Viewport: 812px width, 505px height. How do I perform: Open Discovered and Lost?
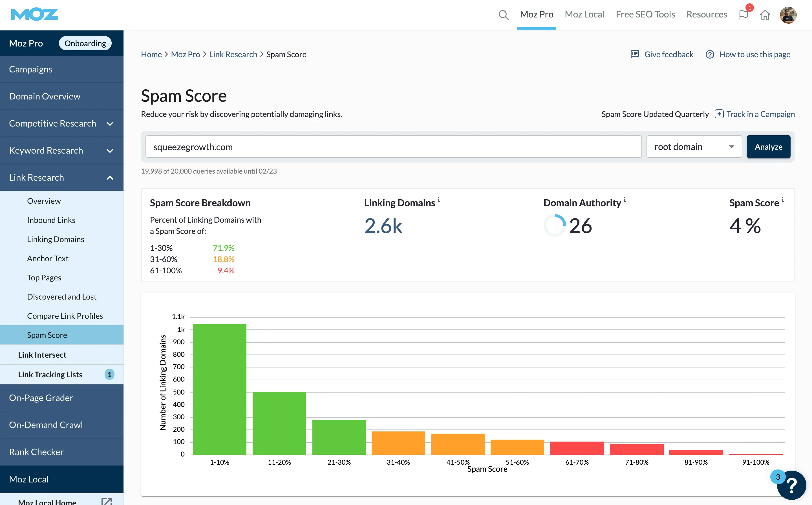62,296
